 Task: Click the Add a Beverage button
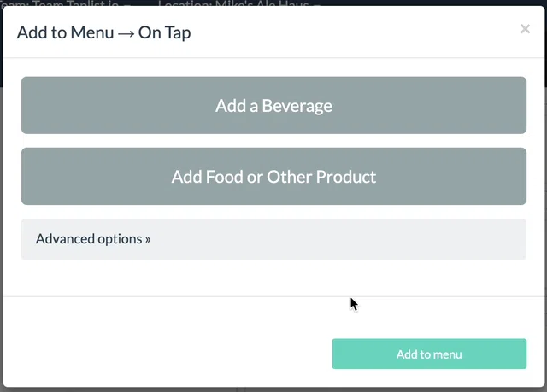pyautogui.click(x=273, y=105)
